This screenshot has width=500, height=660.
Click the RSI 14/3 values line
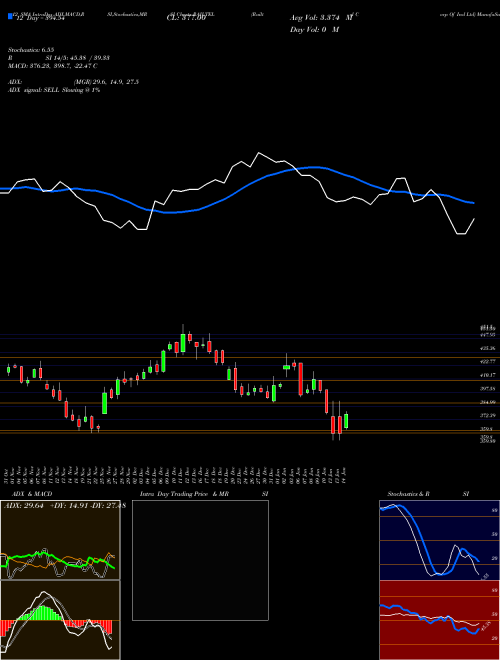pyautogui.click(x=59, y=58)
